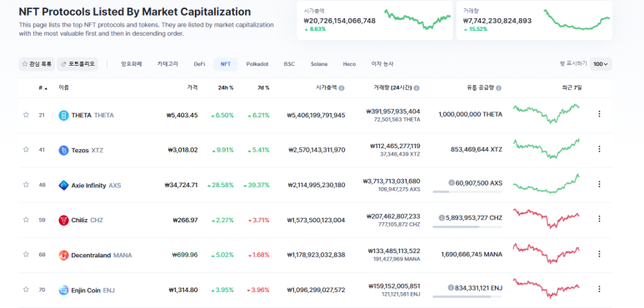Click Axie Infinity market cap ₩2,114,995,230,180
This screenshot has height=308, width=644.
point(317,186)
